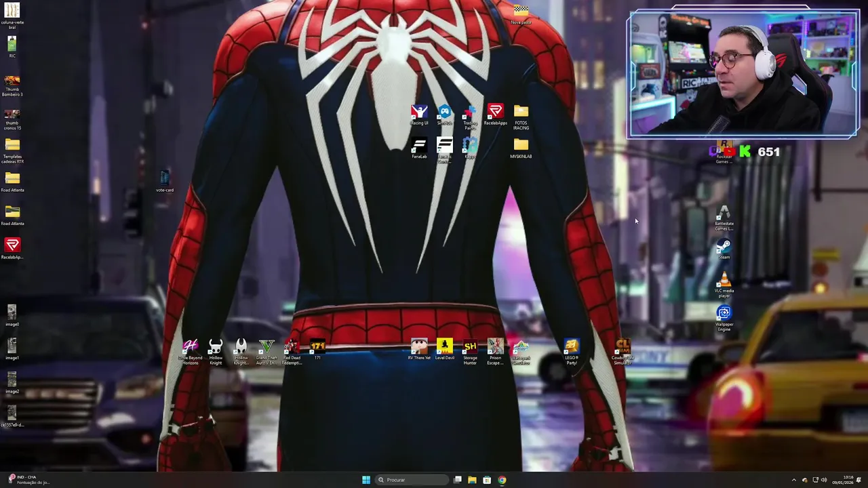Open the RV There Yet shortcut
The height and width of the screenshot is (488, 868).
(419, 350)
